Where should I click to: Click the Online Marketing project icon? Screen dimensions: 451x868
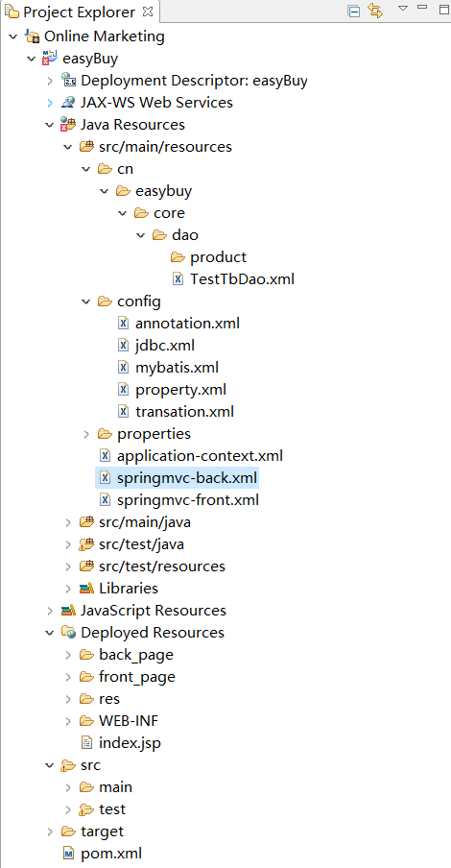coord(32,37)
